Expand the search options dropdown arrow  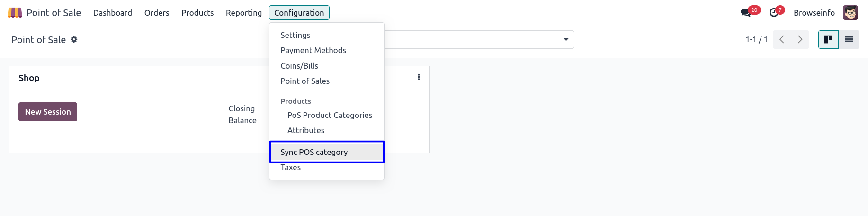(x=566, y=40)
